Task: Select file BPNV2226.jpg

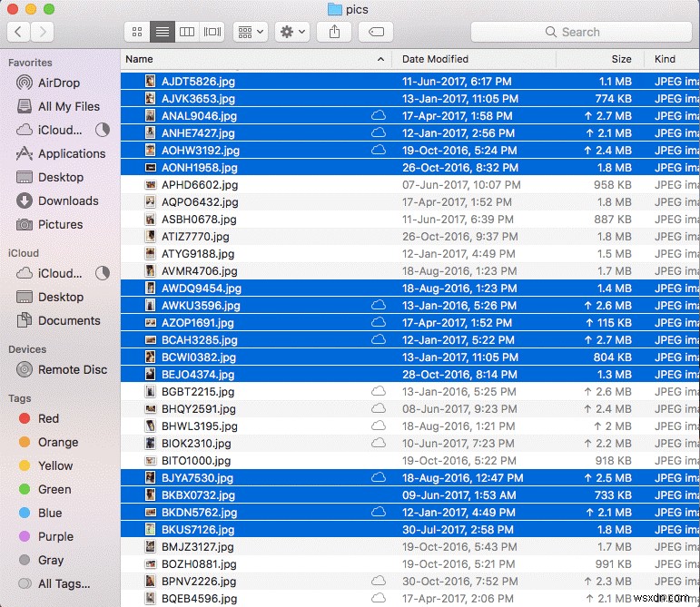Action: (409, 582)
